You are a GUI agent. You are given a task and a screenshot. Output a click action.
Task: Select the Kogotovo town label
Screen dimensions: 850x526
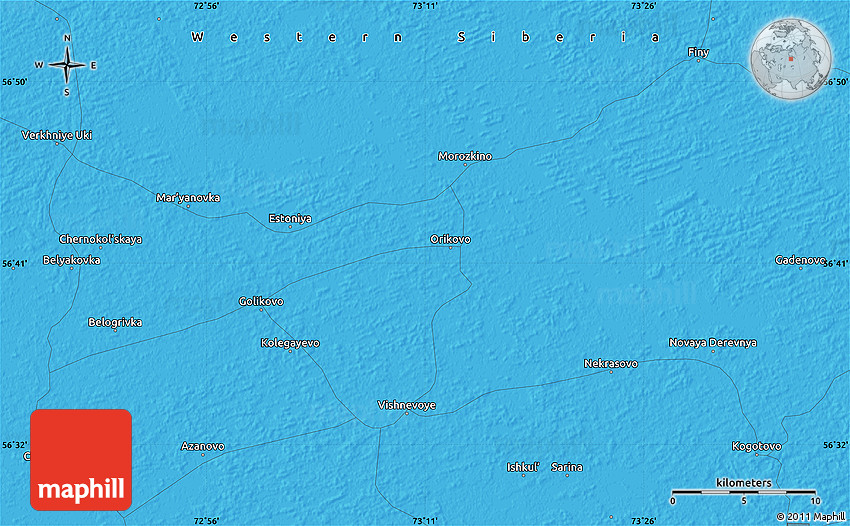click(x=757, y=445)
